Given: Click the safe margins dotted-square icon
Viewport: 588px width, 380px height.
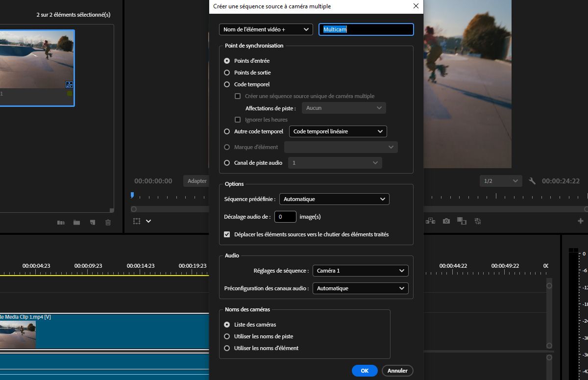Looking at the screenshot, I should [138, 221].
